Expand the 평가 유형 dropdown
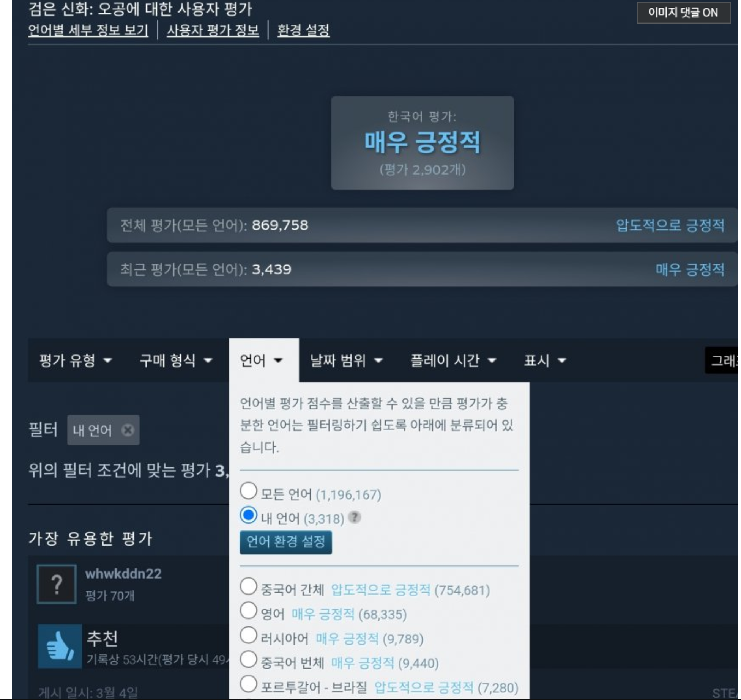This screenshot has width=741, height=700. click(x=76, y=360)
